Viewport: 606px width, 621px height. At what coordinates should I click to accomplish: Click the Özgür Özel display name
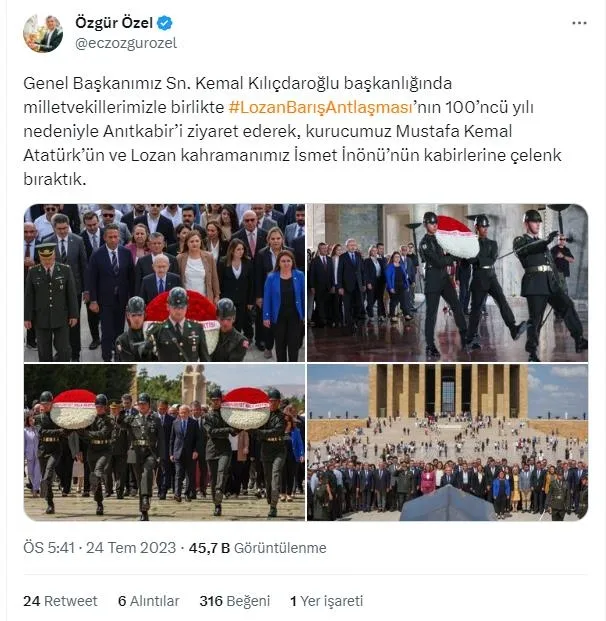114,23
